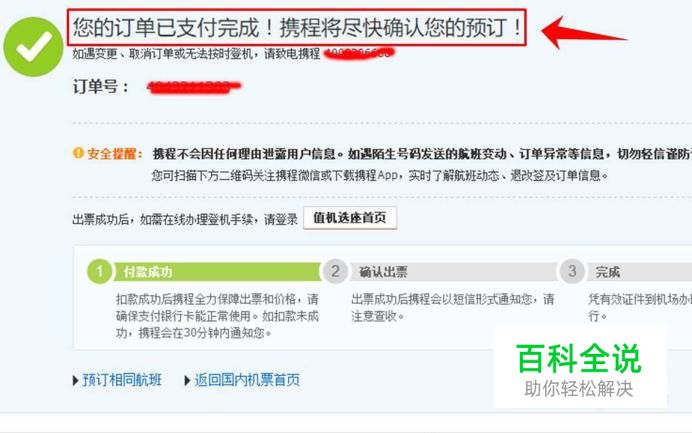The height and width of the screenshot is (433, 692).
Task: Click the 安全提醒 orange label
Action: (x=115, y=154)
